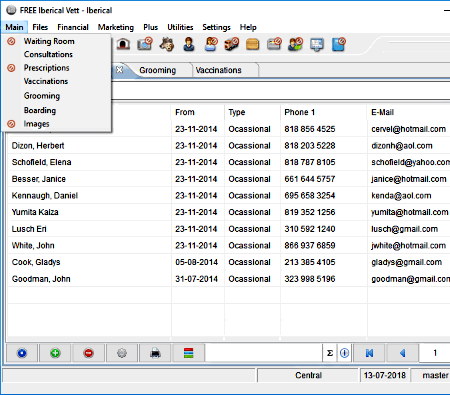450x395 pixels.
Task: Sort by the Type column header
Action: [252, 112]
